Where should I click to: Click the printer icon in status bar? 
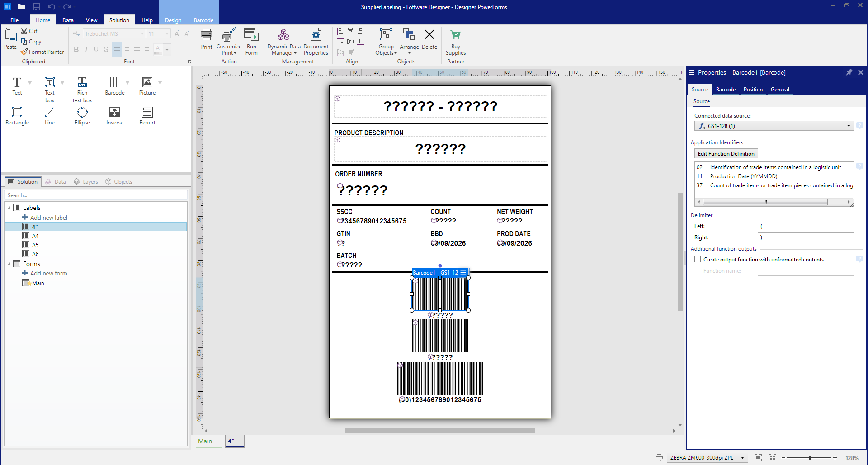[x=659, y=458]
